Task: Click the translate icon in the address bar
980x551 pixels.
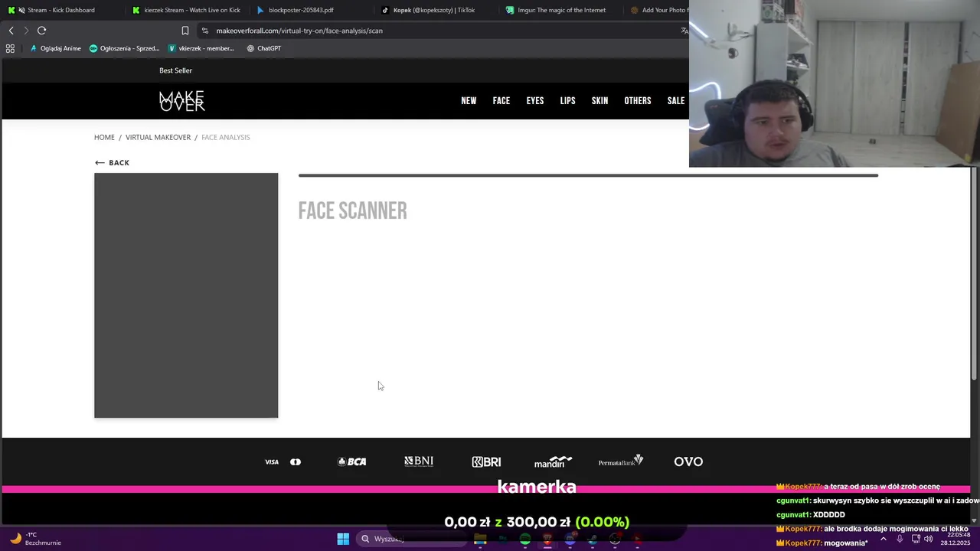Action: click(x=684, y=31)
